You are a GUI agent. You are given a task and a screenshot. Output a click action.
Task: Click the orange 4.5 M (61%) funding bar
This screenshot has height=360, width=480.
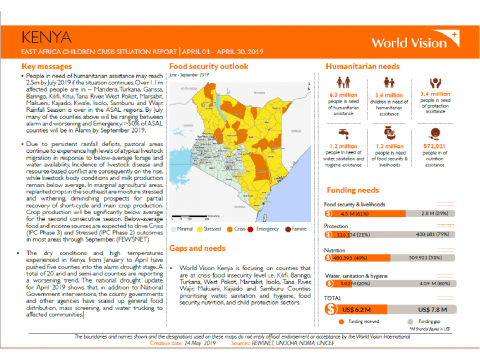click(365, 214)
